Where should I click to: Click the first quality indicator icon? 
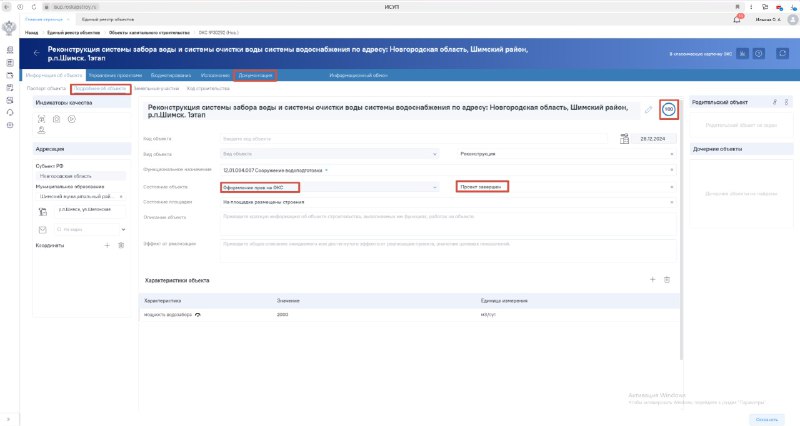tap(41, 119)
